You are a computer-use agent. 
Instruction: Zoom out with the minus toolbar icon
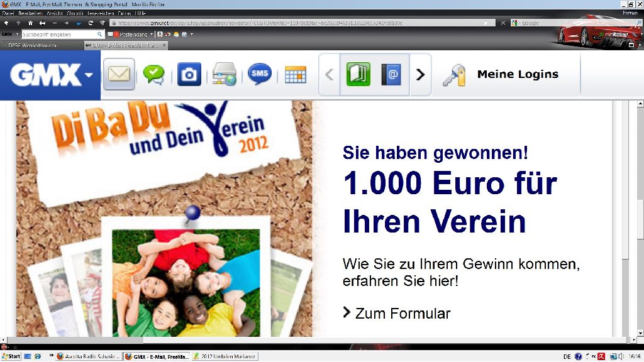(x=55, y=23)
